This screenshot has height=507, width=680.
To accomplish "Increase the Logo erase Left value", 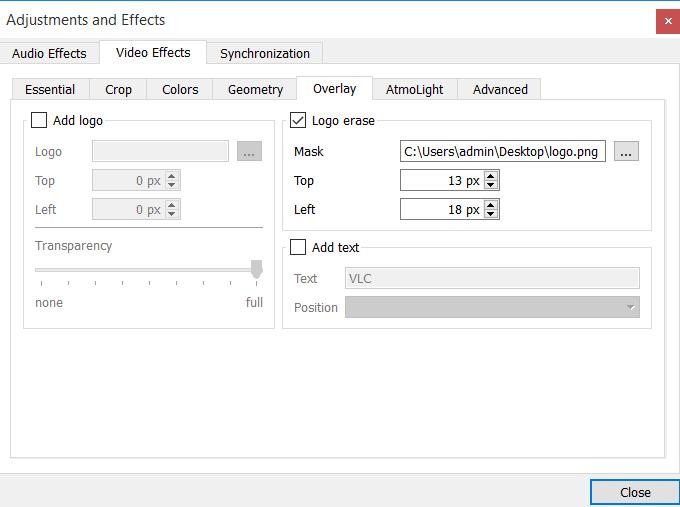I will 491,205.
